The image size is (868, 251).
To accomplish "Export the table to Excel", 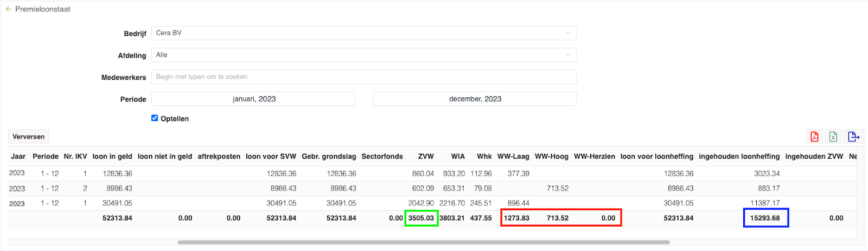I will point(833,136).
